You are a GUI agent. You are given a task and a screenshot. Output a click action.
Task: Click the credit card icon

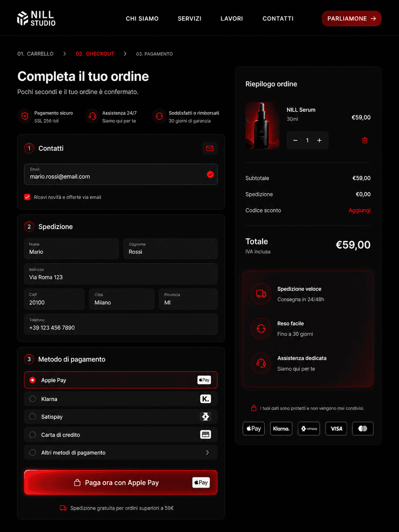pos(206,435)
